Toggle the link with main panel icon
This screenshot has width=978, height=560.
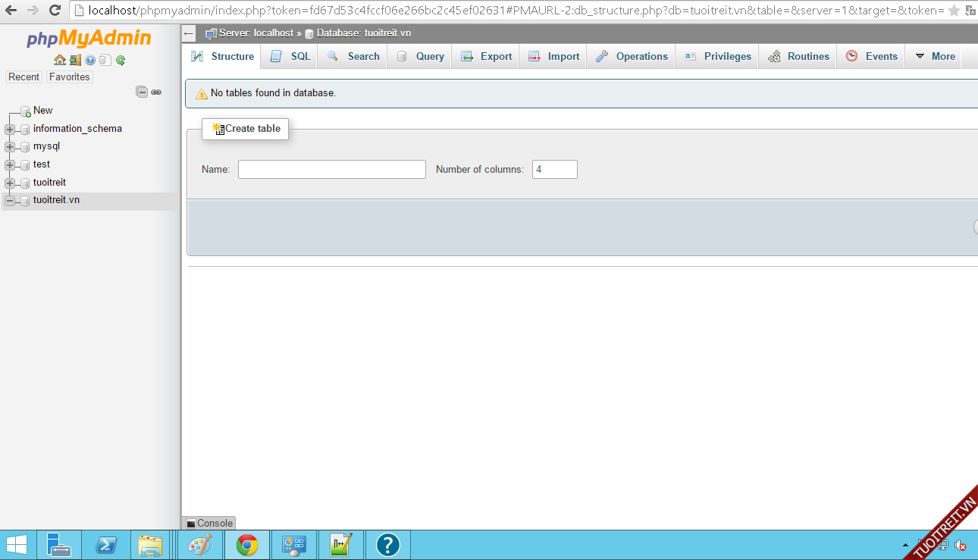click(156, 92)
